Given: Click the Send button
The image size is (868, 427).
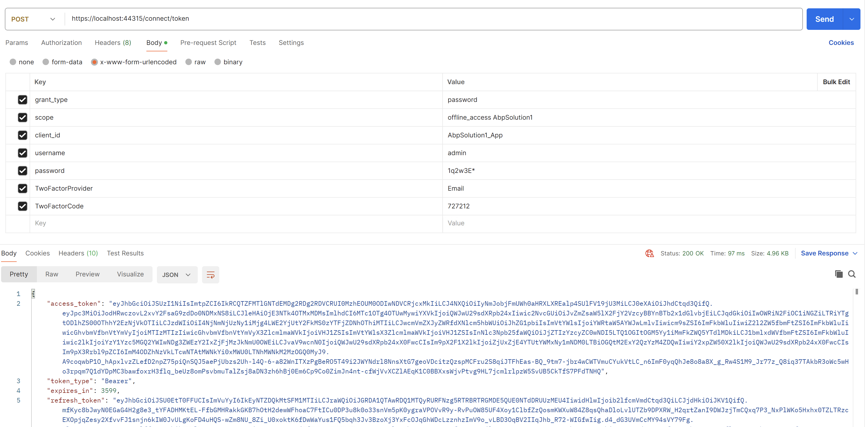Looking at the screenshot, I should click(824, 19).
